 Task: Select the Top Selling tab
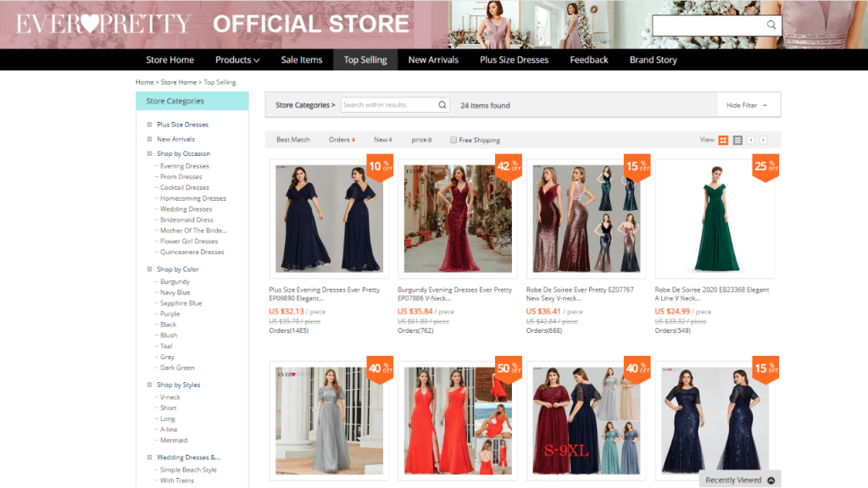(x=365, y=60)
